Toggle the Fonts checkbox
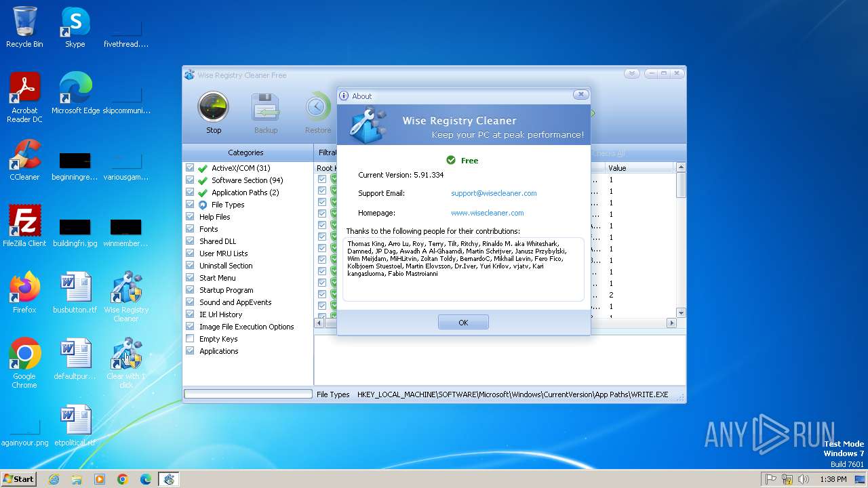The width and height of the screenshot is (868, 488). click(190, 229)
